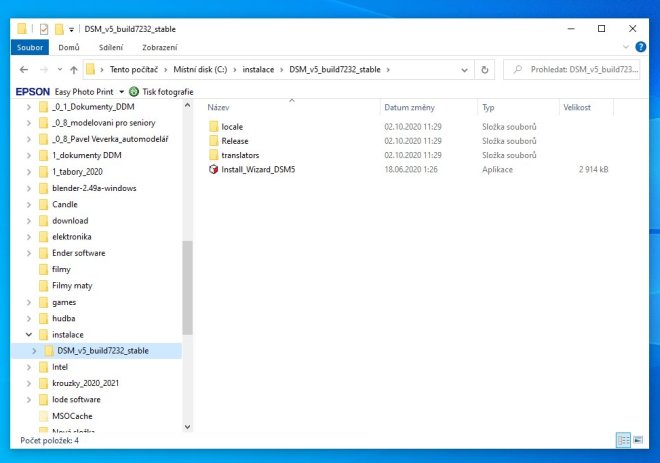Open the Zobrazení ribbon tab

(x=160, y=47)
